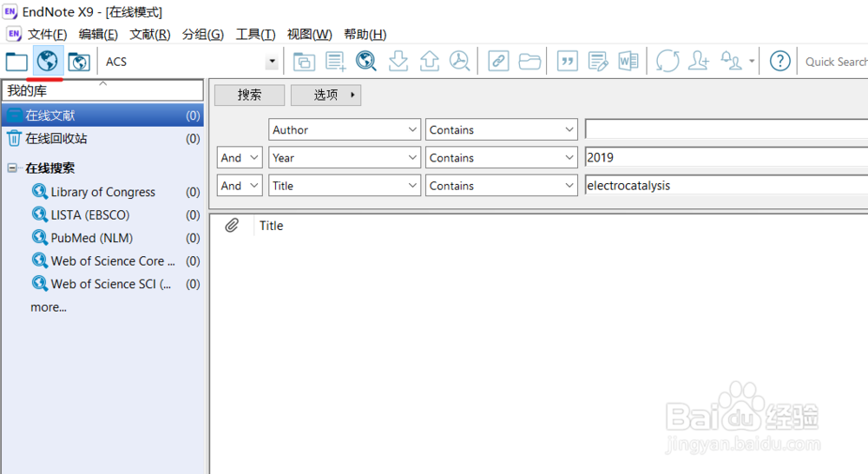868x474 pixels.
Task: Click the Open Link icon
Action: point(498,62)
